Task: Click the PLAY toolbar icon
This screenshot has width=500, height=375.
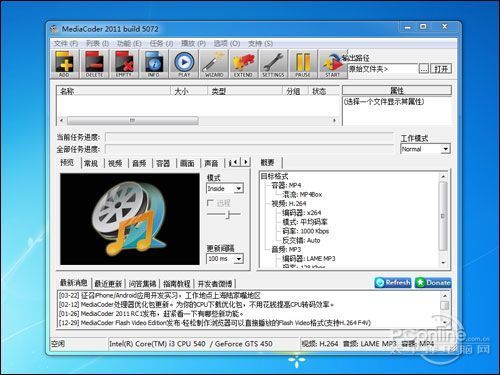Action: (x=184, y=64)
